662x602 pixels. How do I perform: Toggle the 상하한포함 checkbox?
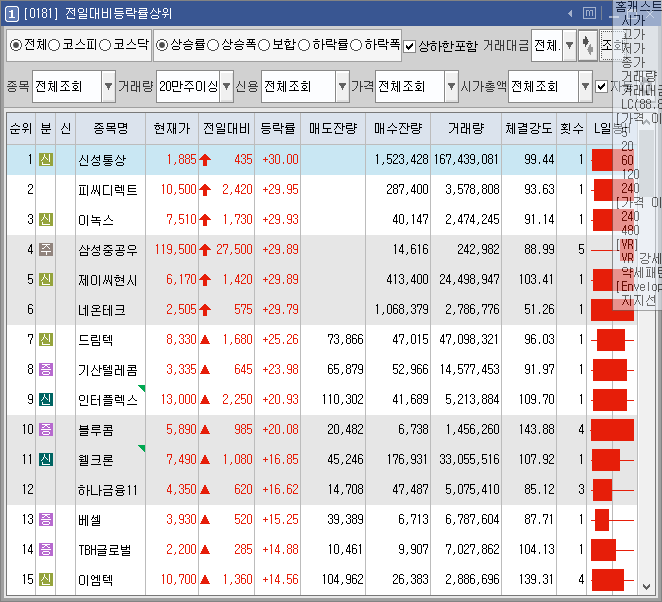point(410,46)
